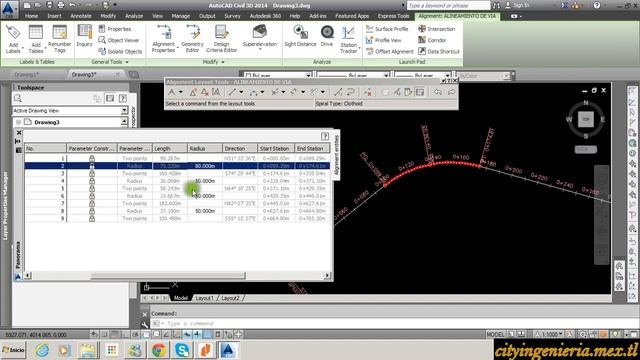Open the layer dropdown in properties toolbar
Image resolution: width=640 pixels, height=360 pixels.
click(308, 76)
